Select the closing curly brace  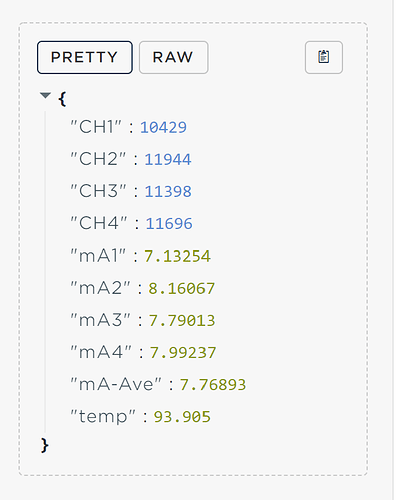(45, 445)
